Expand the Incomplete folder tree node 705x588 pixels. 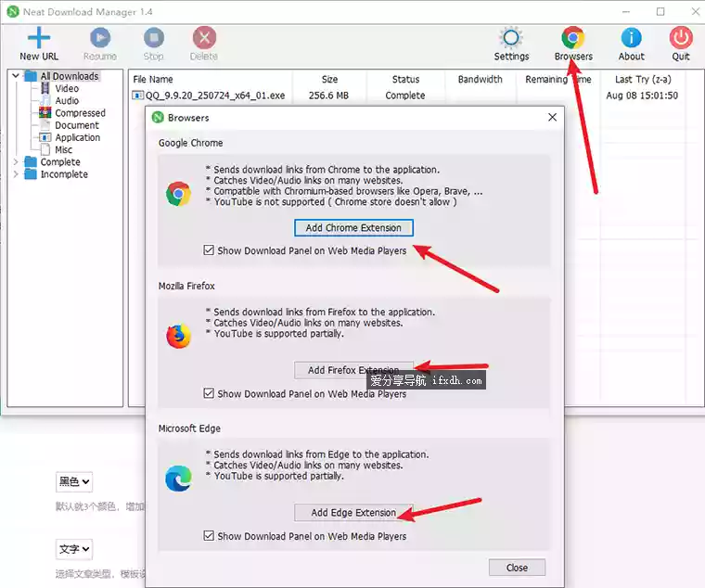pyautogui.click(x=15, y=174)
